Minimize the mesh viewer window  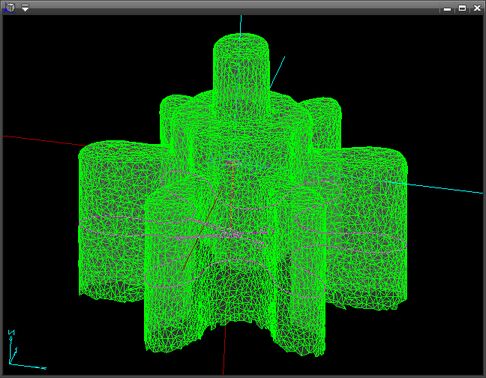point(447,8)
